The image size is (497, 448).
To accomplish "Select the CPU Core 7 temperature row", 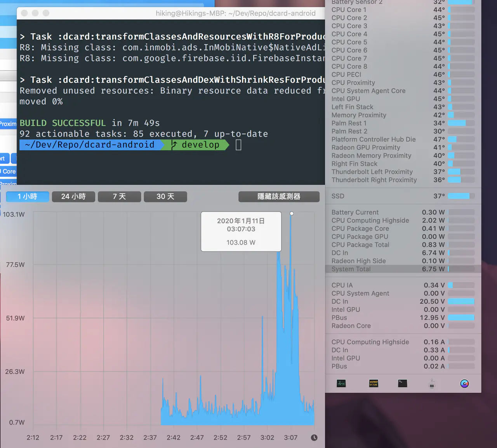I will coord(403,59).
